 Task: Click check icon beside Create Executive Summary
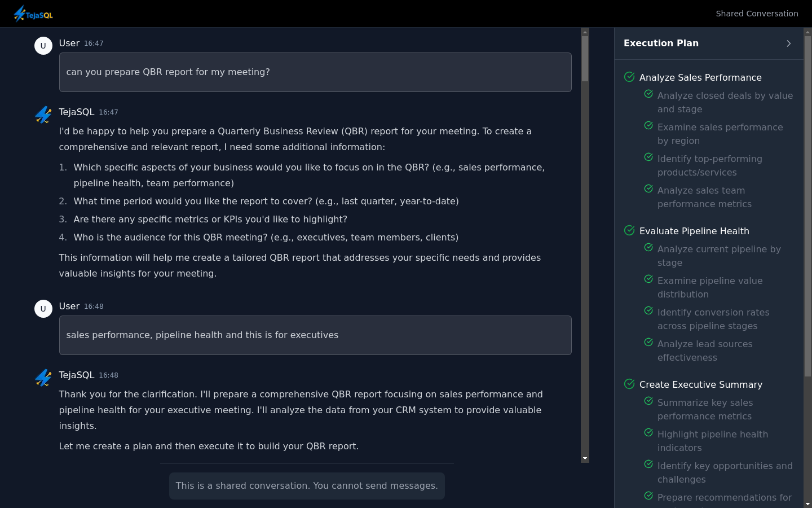click(629, 384)
